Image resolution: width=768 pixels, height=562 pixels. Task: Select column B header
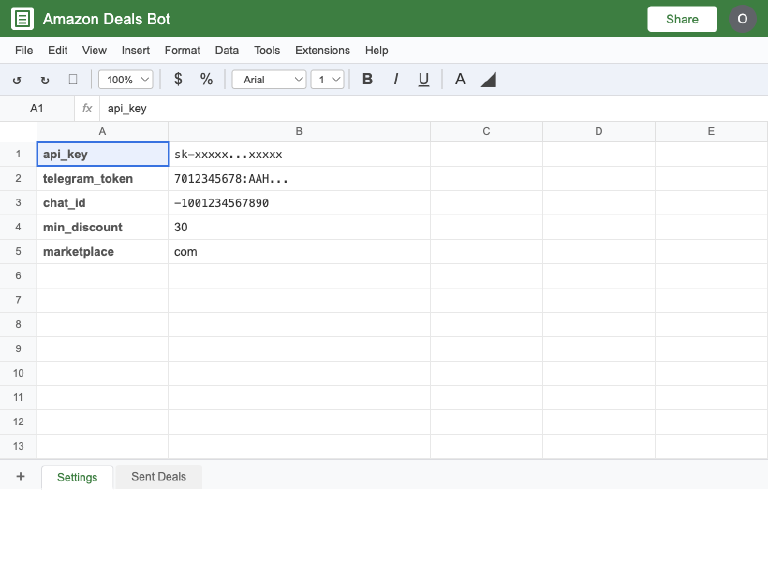click(299, 131)
